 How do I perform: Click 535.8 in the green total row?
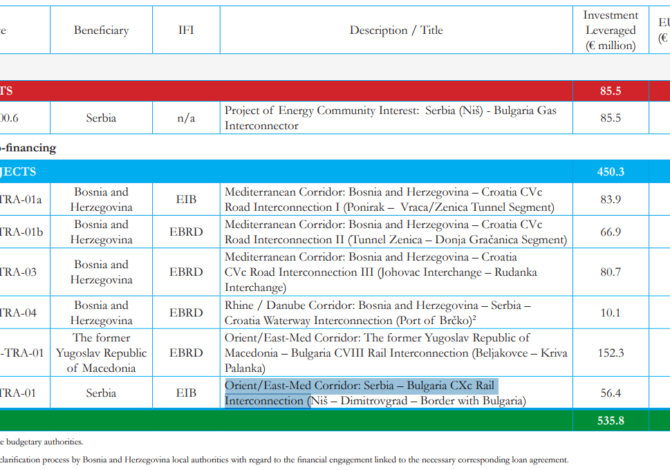611,421
